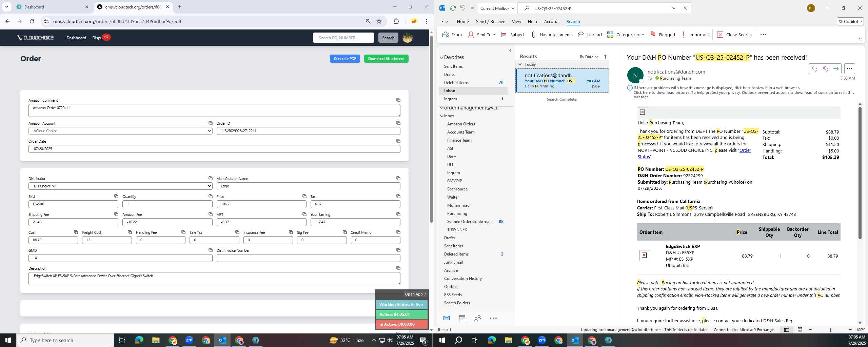Open the D&H folder in Outlook

pos(451,157)
